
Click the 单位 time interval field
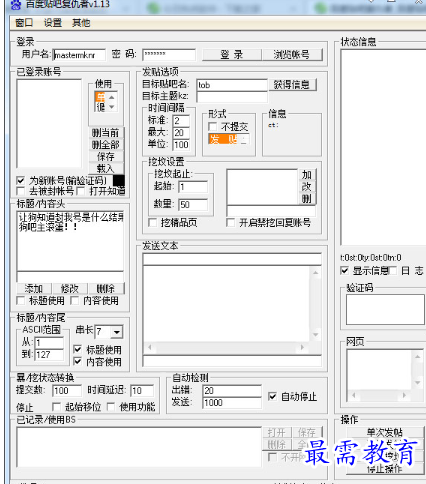181,145
